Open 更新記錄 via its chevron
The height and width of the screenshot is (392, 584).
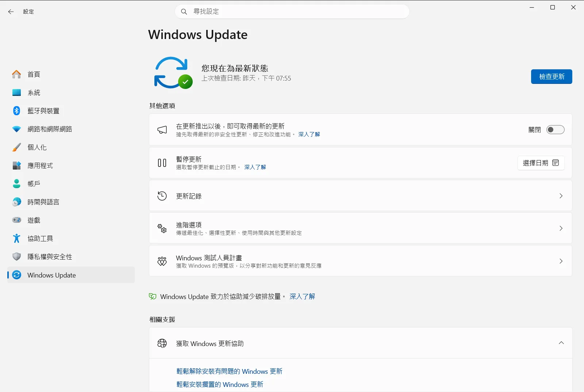561,196
